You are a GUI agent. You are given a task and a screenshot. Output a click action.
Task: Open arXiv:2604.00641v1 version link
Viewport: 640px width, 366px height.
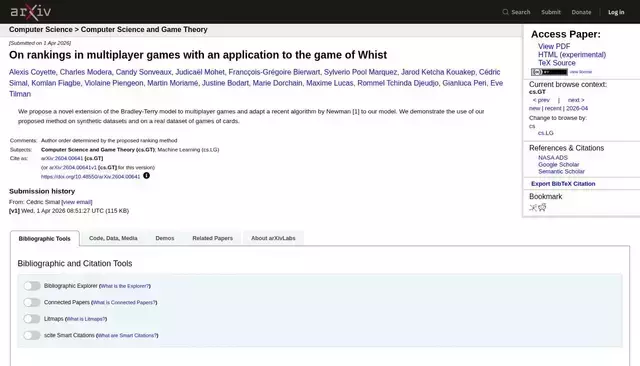(73, 167)
